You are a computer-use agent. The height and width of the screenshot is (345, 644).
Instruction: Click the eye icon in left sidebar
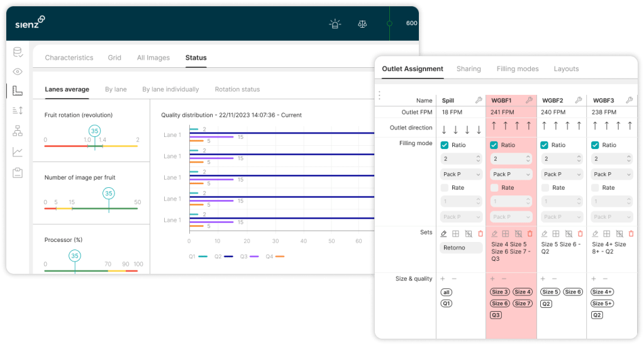[x=18, y=72]
